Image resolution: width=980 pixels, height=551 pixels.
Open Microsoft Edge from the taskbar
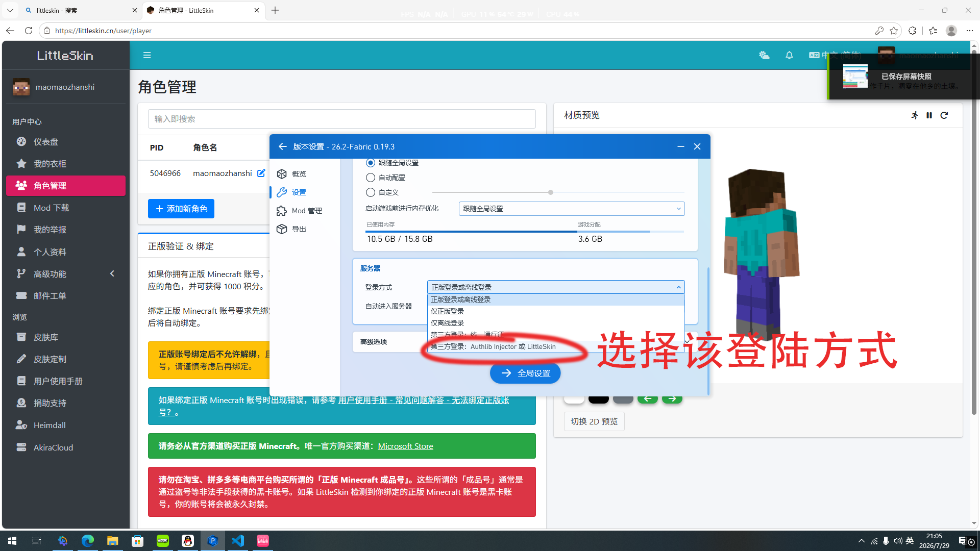[x=88, y=541]
